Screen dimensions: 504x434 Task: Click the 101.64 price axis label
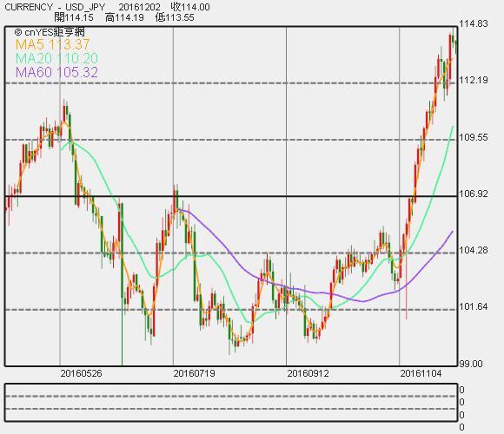(x=473, y=306)
